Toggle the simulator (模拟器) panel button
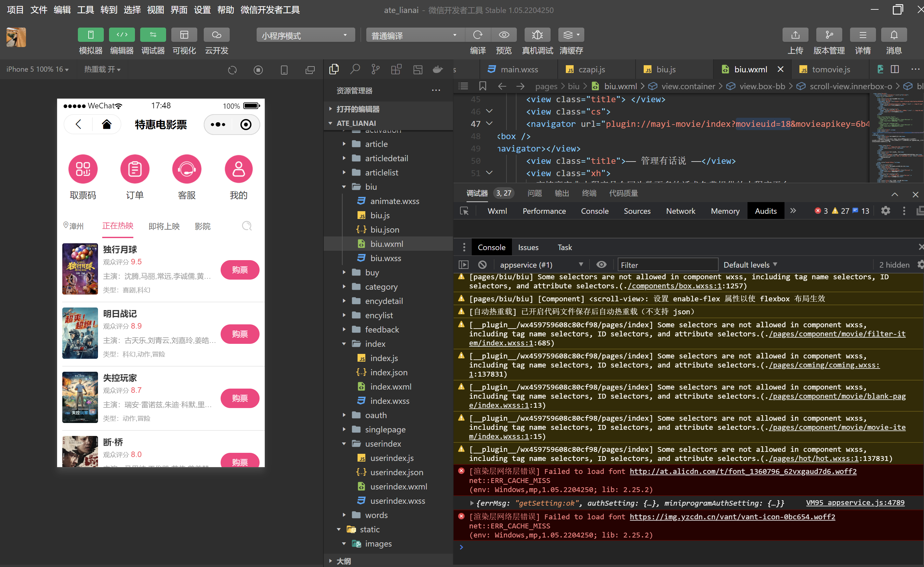 pos(91,35)
